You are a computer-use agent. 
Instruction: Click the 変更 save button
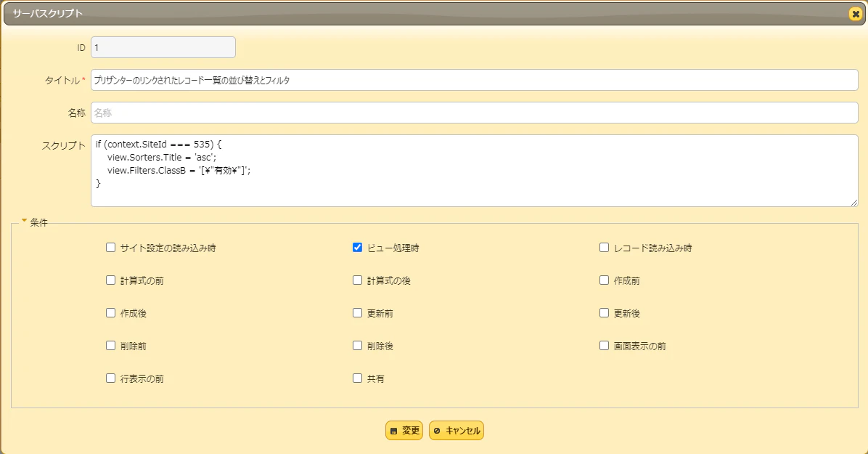[x=404, y=431]
